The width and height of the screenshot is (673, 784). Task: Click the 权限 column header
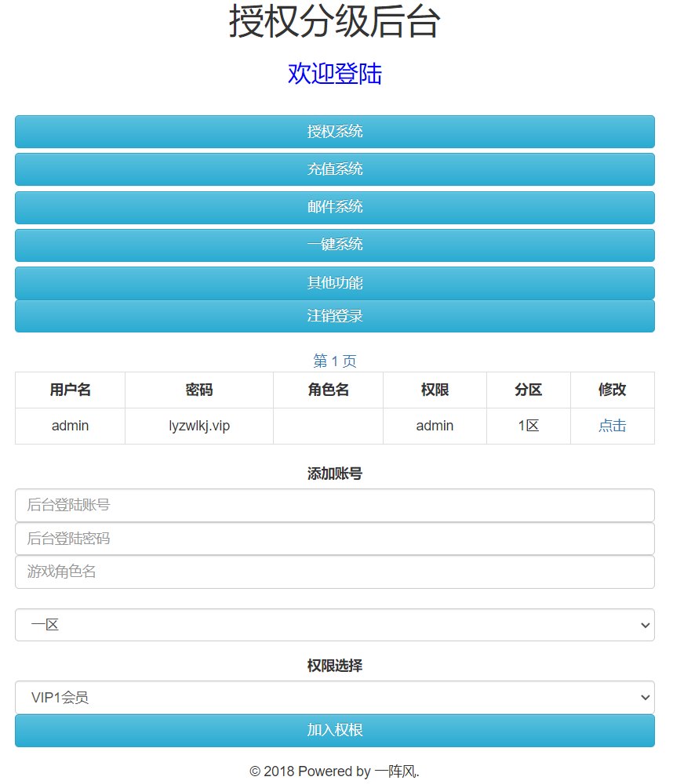click(435, 390)
